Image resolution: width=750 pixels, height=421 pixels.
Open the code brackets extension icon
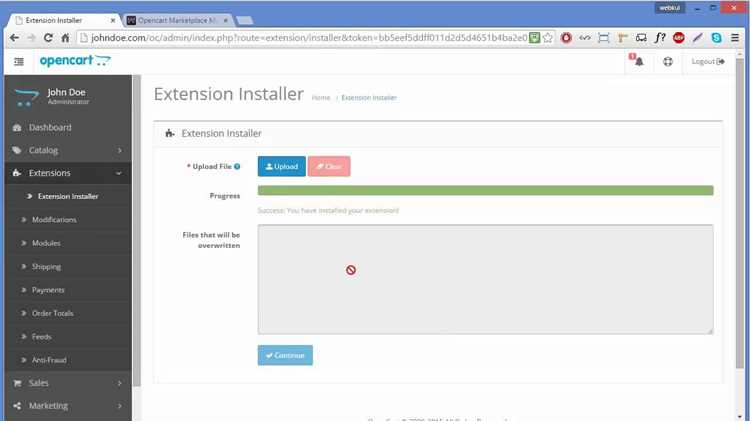pos(585,37)
